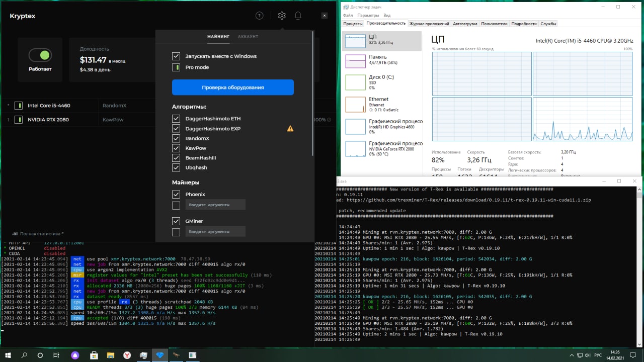
Task: Uncheck DaggerHashimoto ETH algorithm
Action: pyautogui.click(x=176, y=119)
